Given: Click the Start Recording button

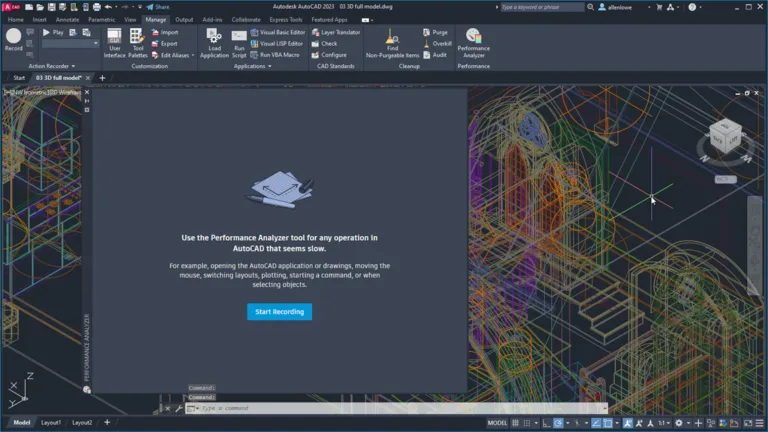Looking at the screenshot, I should (x=279, y=312).
